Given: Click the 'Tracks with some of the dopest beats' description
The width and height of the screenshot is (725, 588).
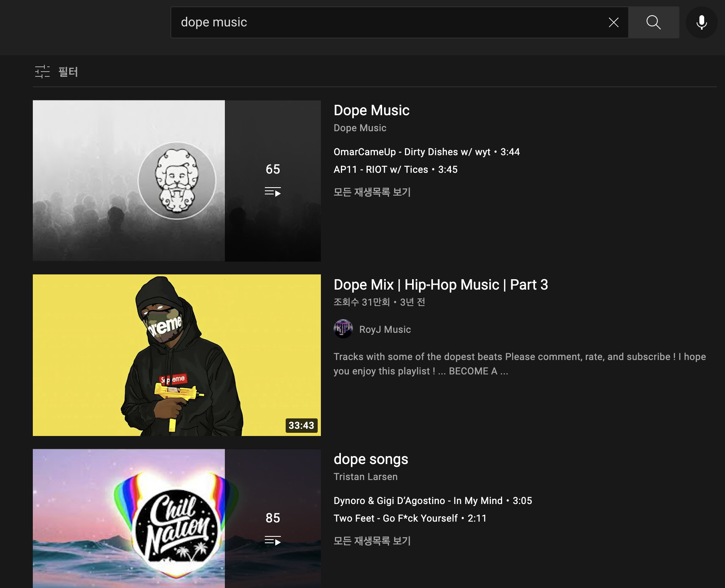Looking at the screenshot, I should pos(520,364).
